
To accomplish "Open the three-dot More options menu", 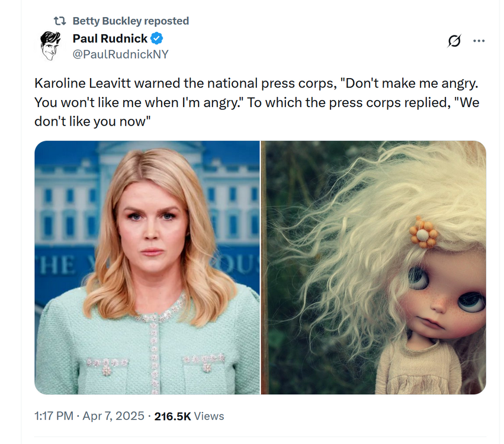I will (479, 41).
